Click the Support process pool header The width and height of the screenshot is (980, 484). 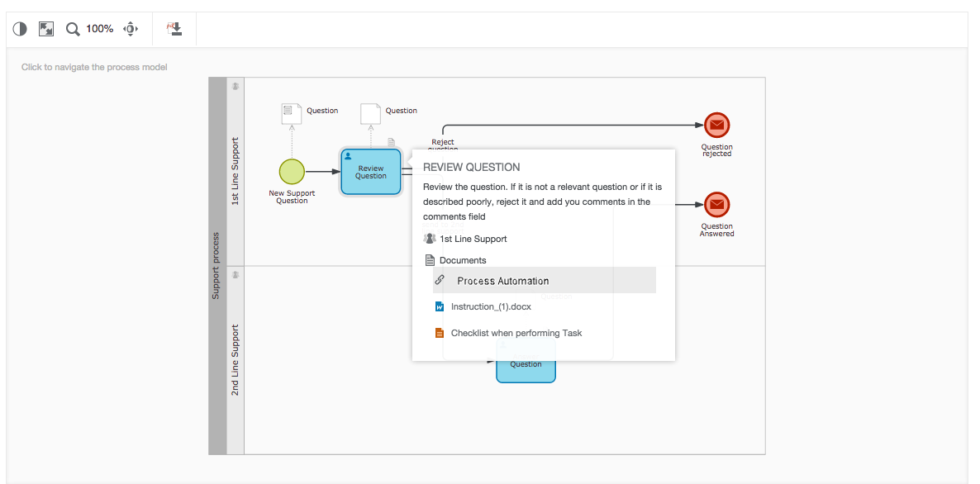coord(216,265)
